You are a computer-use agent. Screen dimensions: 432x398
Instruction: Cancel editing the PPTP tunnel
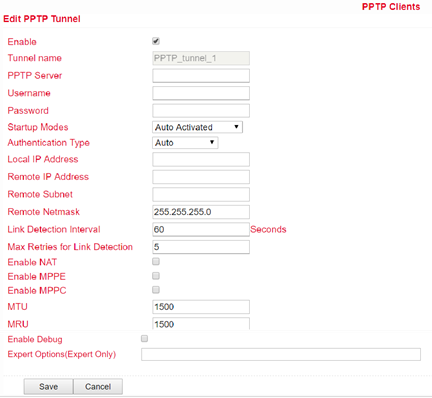click(98, 386)
